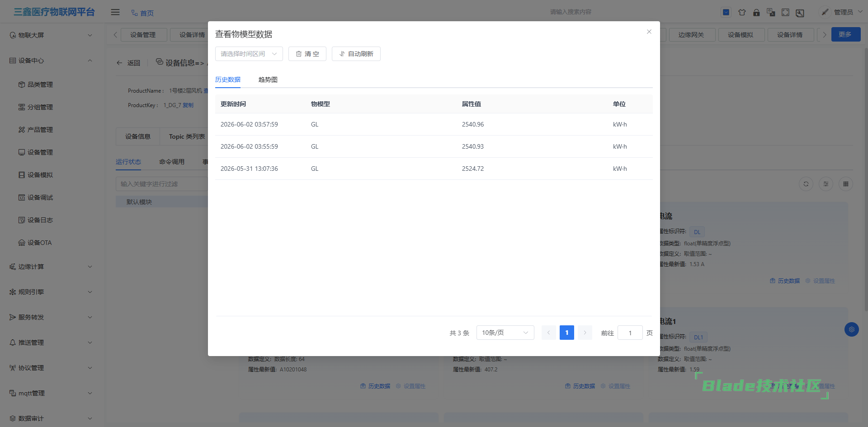
Task: Switch to the 历史数据 tab in dialog
Action: point(228,80)
